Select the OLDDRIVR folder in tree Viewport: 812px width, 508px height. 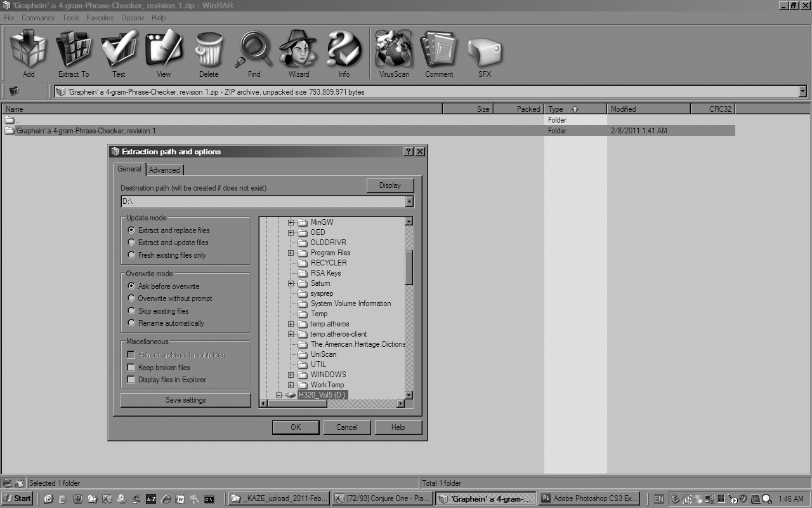point(328,243)
